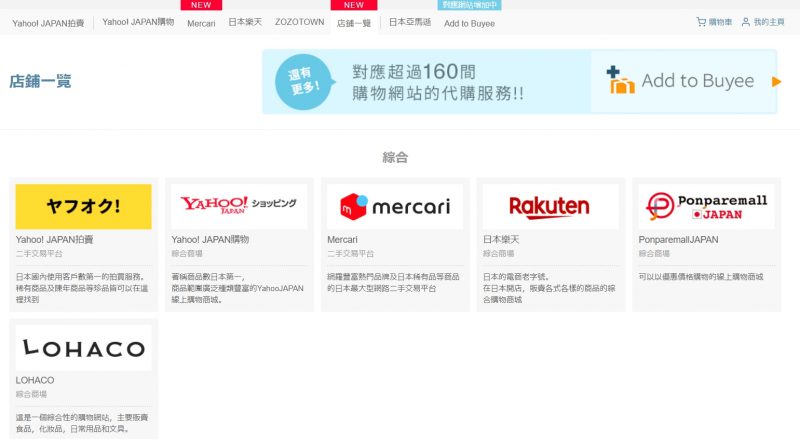Click the Yahoo! JAPAN購物 card description text
The image size is (800, 439).
coord(238,288)
